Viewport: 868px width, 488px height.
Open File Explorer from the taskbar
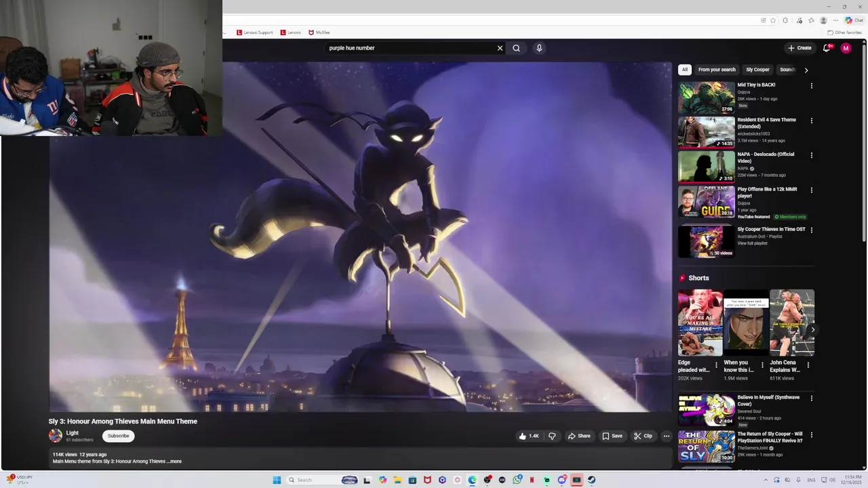pyautogui.click(x=397, y=480)
